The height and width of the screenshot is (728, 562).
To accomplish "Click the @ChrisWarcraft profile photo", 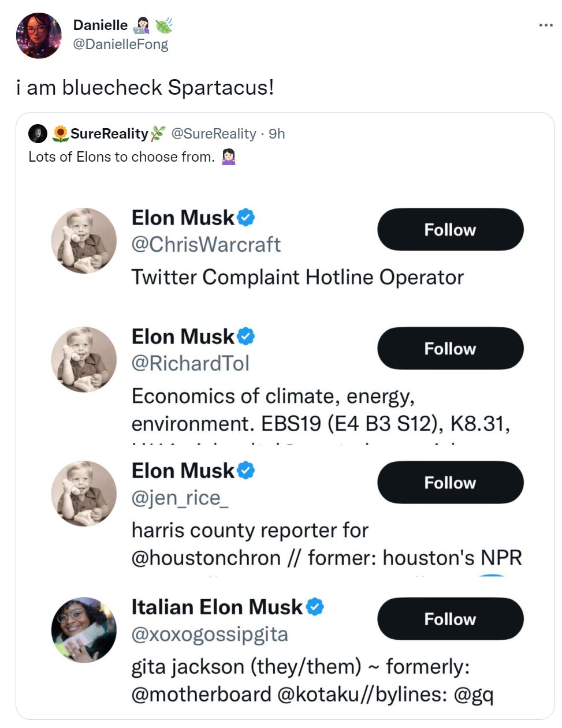I will (84, 240).
